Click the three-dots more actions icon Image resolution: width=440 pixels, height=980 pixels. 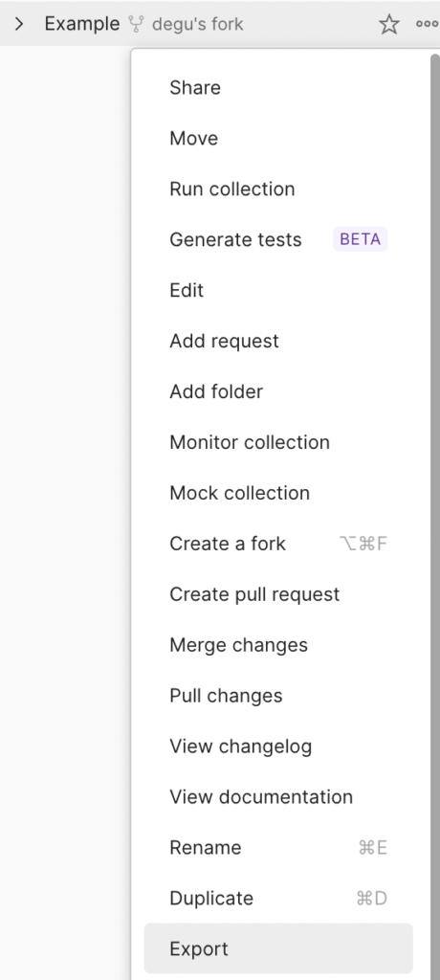tap(427, 24)
